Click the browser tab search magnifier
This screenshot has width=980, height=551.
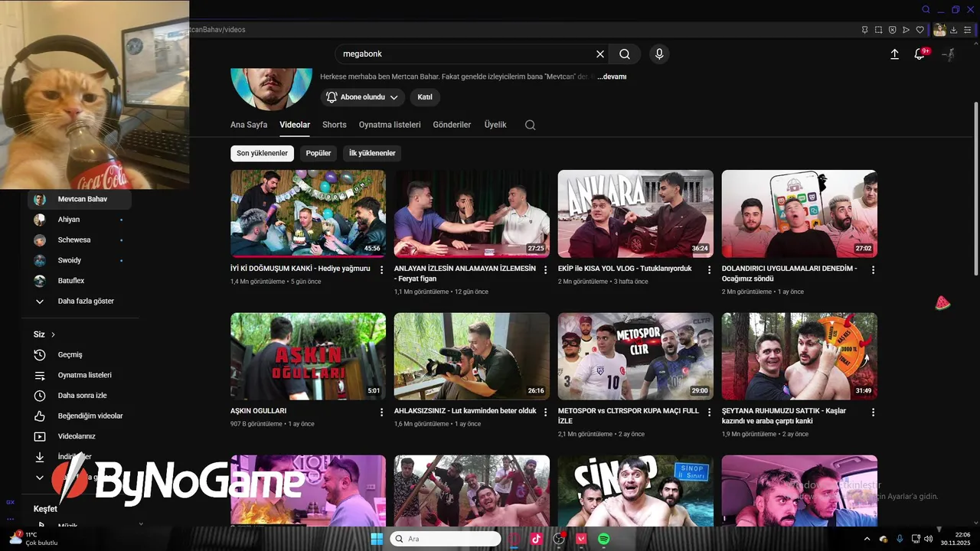click(926, 9)
